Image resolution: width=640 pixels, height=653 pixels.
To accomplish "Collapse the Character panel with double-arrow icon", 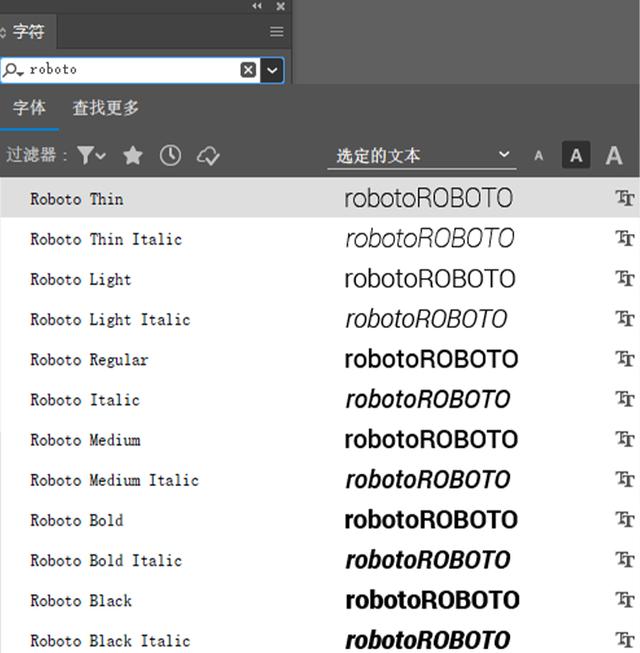I will (x=257, y=6).
